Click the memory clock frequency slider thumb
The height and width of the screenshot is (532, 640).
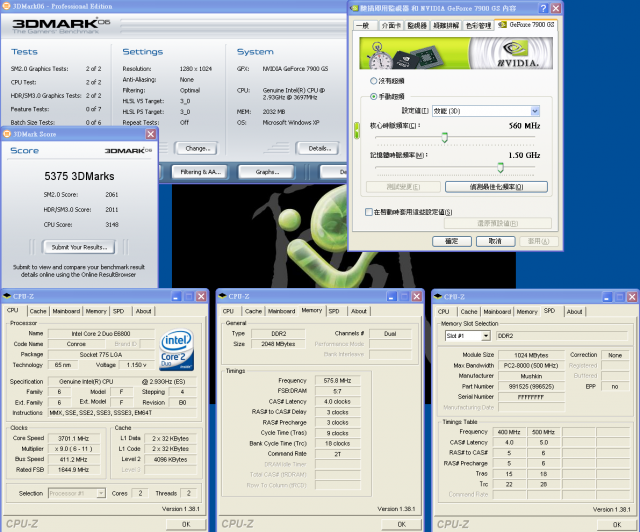(x=500, y=167)
